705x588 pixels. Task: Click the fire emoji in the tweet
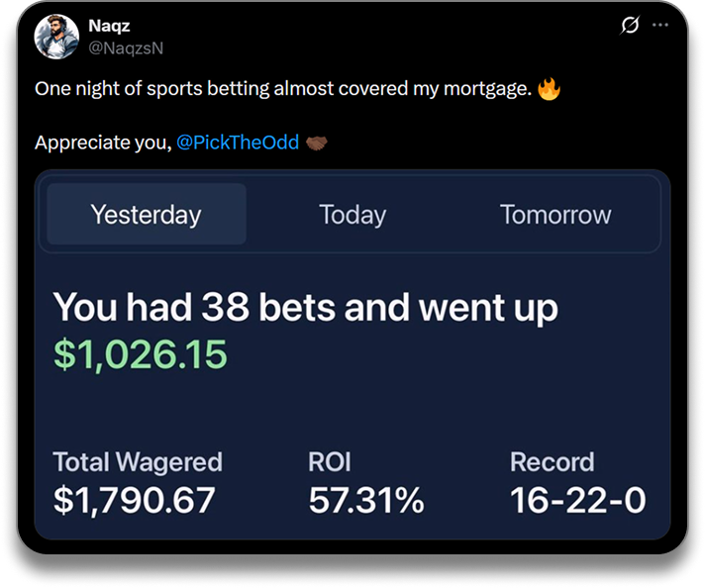(x=549, y=89)
